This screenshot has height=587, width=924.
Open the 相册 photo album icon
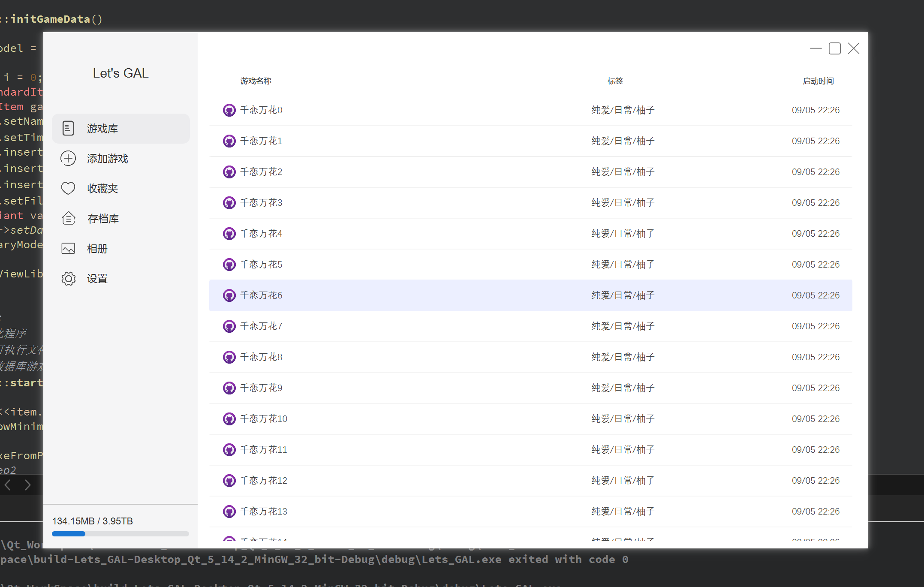point(68,248)
